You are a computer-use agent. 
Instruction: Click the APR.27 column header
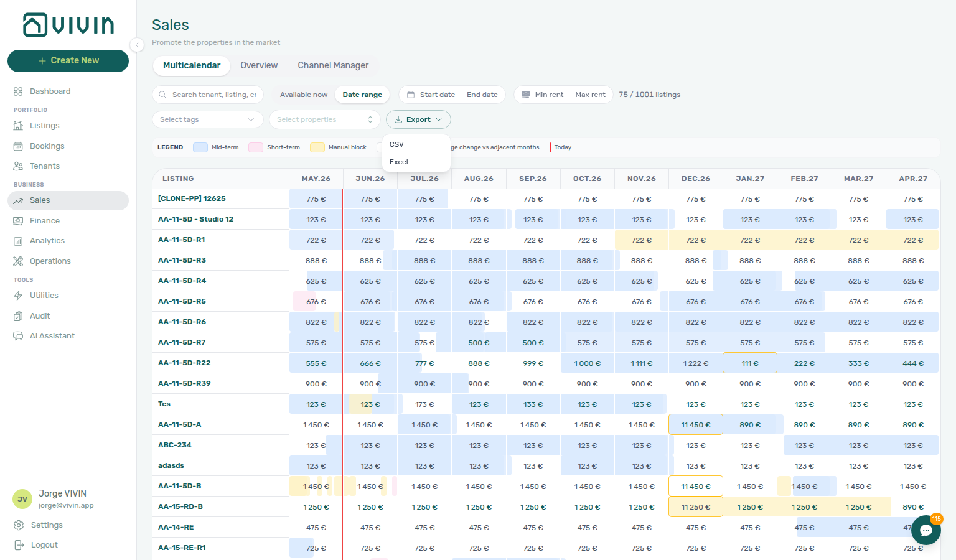point(913,179)
